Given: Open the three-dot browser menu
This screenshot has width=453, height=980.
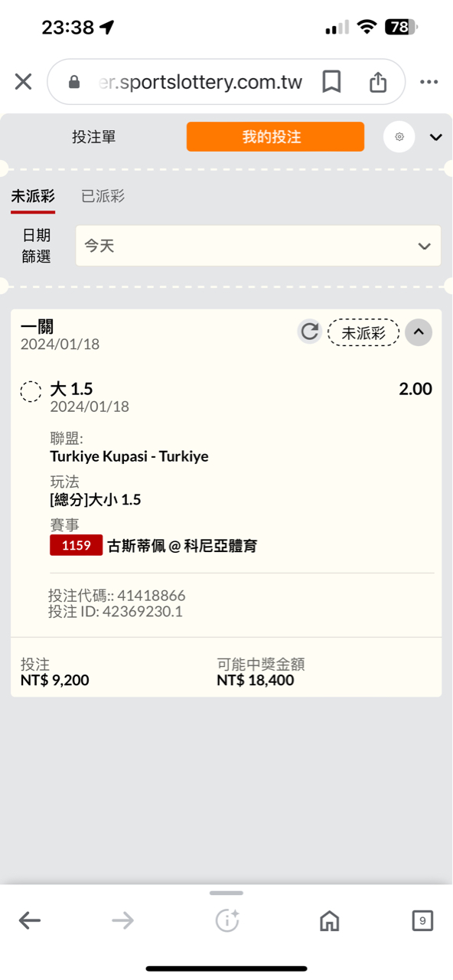Looking at the screenshot, I should point(429,82).
